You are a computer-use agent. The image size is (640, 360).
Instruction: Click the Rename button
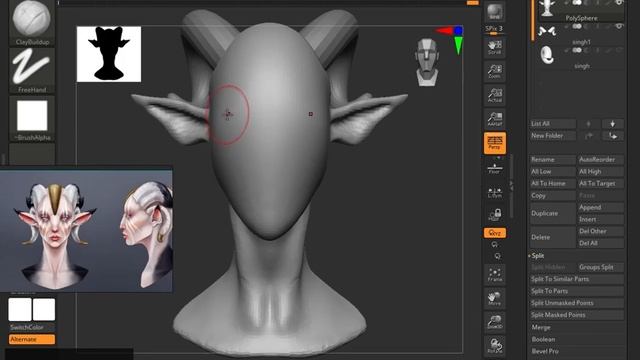553,160
